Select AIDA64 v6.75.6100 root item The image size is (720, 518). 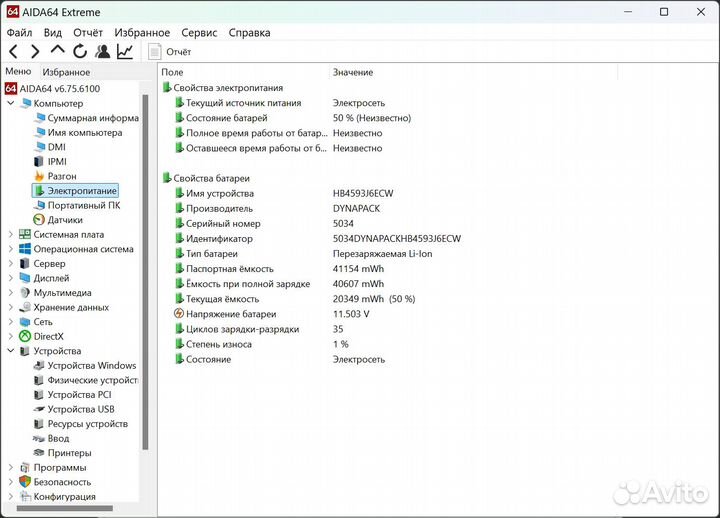[x=52, y=89]
